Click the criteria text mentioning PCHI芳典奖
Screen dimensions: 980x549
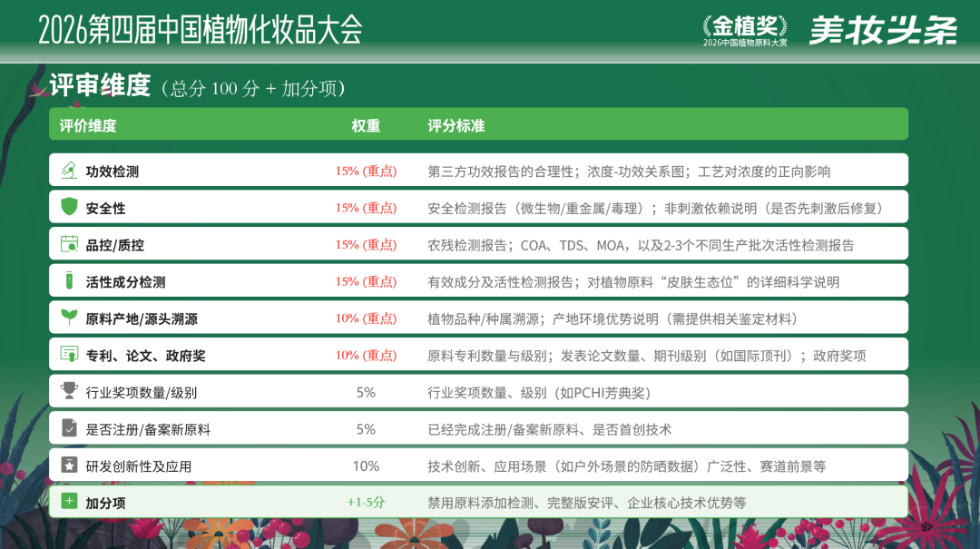(539, 393)
